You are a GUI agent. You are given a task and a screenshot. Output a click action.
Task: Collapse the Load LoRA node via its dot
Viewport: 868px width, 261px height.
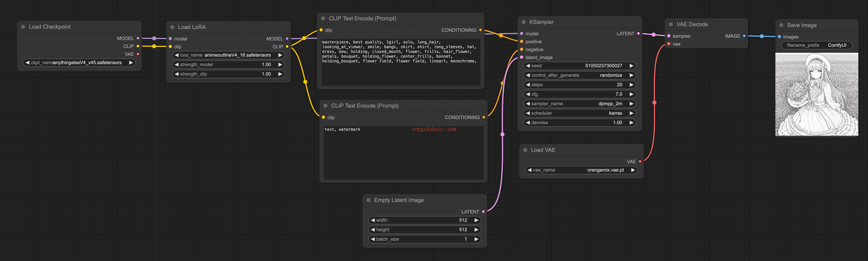[172, 27]
